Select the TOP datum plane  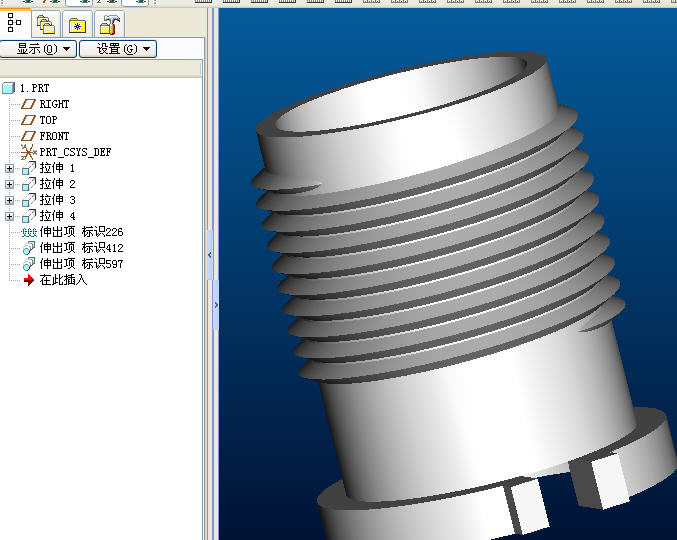pos(48,120)
